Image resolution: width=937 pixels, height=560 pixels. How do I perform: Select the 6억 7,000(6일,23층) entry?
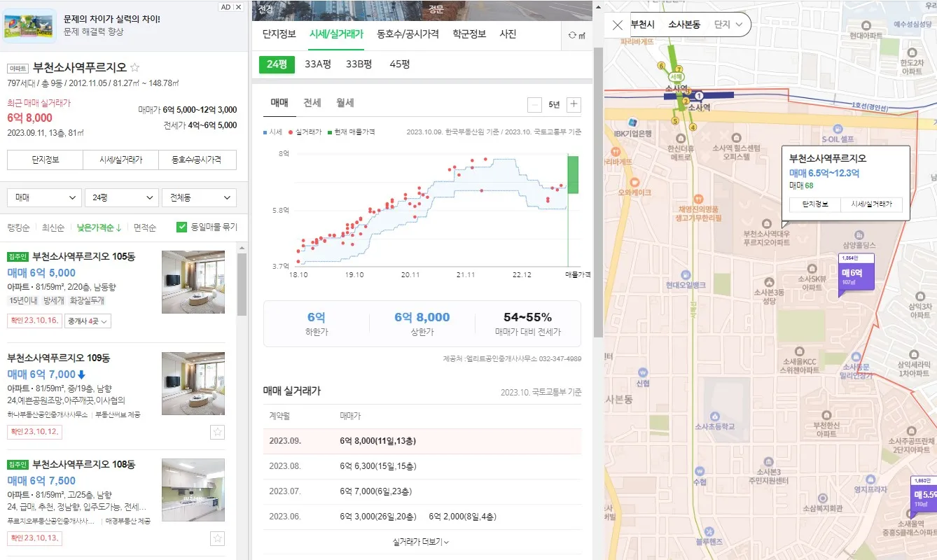click(x=377, y=491)
